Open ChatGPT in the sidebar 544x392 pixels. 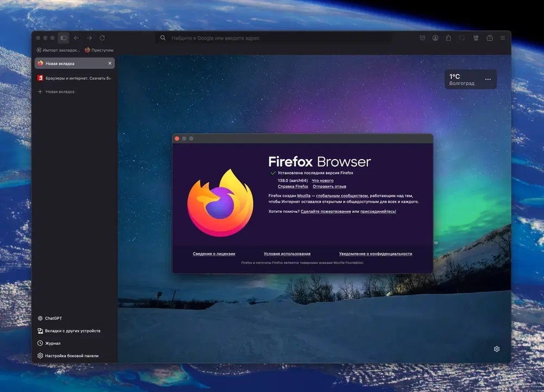tap(49, 318)
